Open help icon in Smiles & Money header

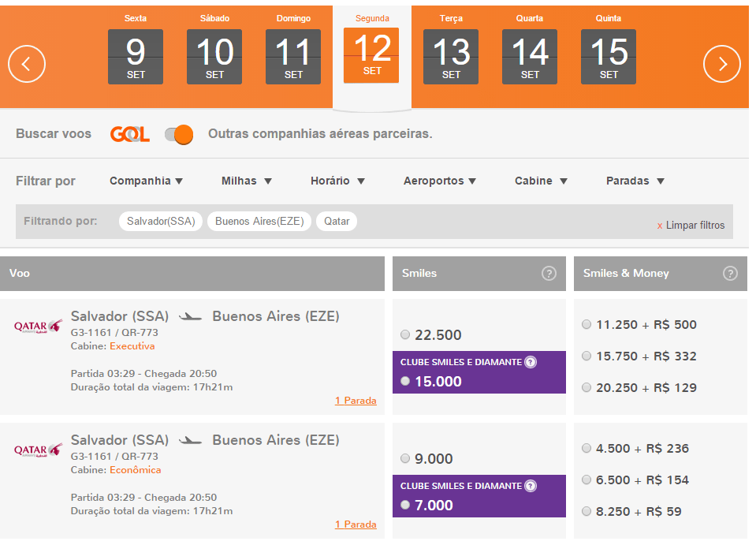coord(730,274)
